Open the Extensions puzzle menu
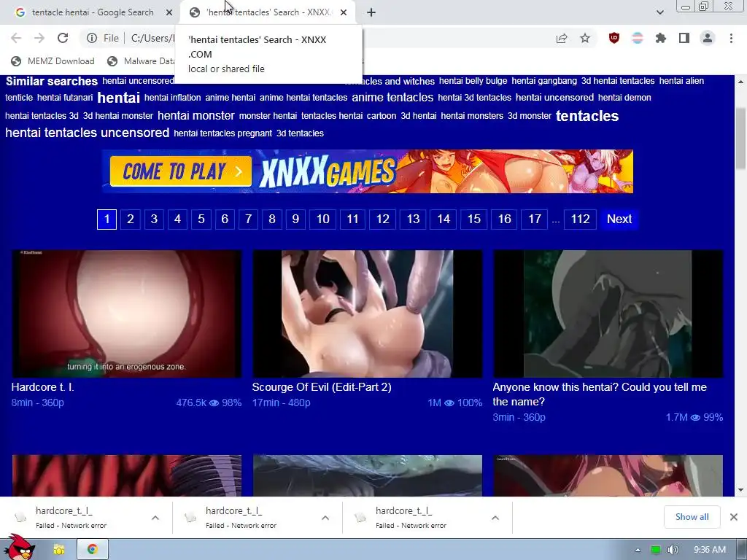 coord(661,38)
